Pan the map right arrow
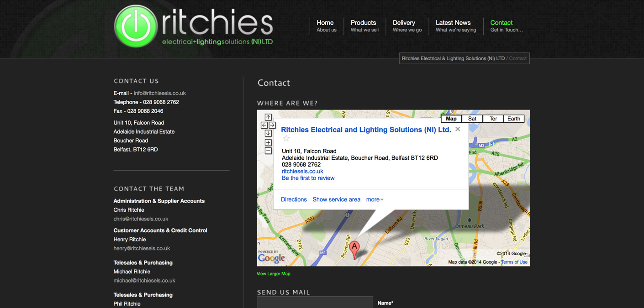Image resolution: width=644 pixels, height=308 pixels. (272, 125)
